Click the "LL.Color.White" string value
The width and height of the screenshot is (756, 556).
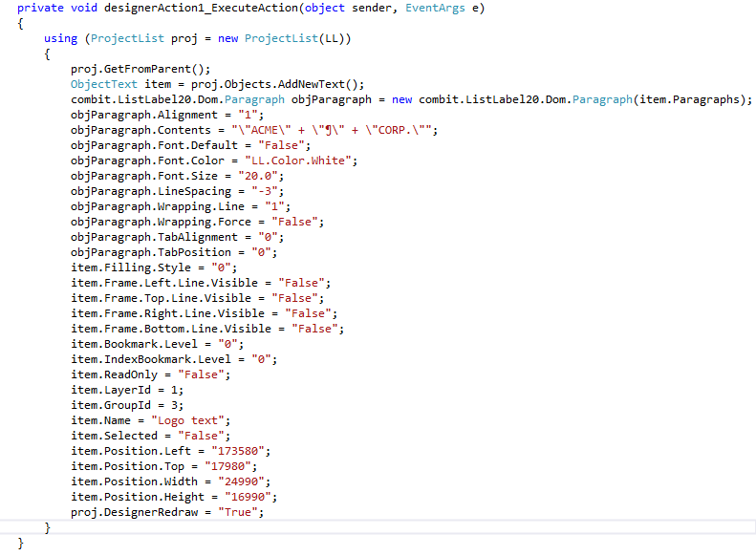298,160
